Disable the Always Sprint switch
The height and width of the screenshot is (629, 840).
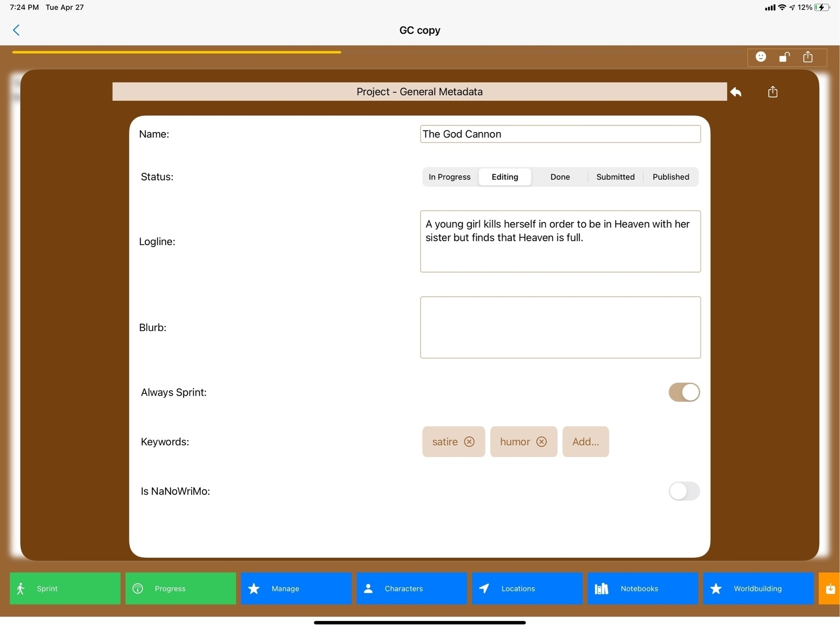[684, 392]
